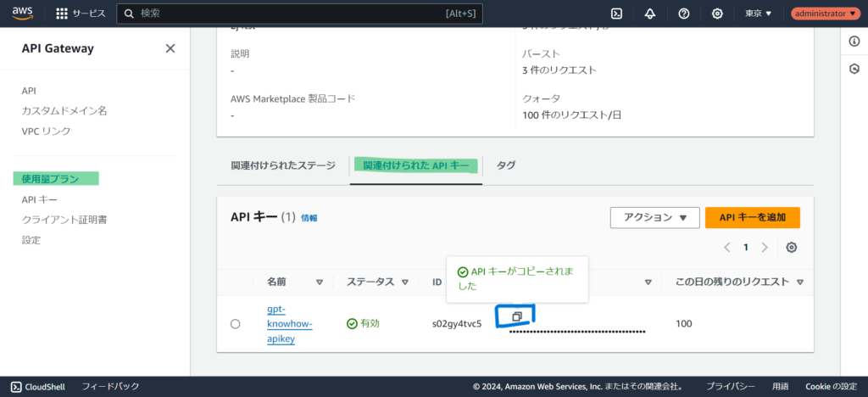Close the API Gateway side navigation
The image size is (868, 397).
click(x=170, y=48)
